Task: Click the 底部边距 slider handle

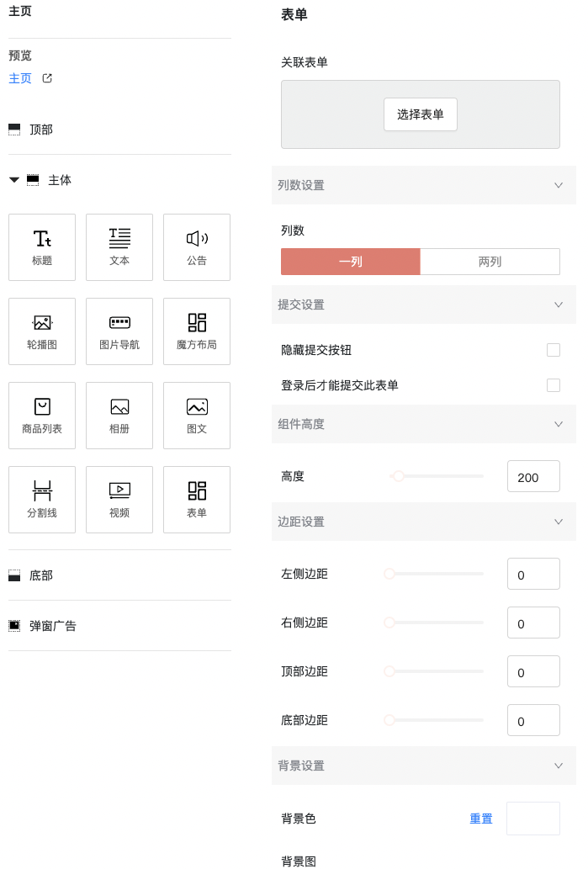Action: click(x=389, y=720)
